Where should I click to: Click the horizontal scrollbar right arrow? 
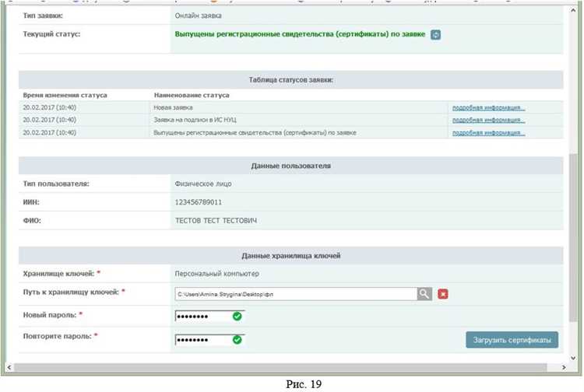pyautogui.click(x=565, y=366)
